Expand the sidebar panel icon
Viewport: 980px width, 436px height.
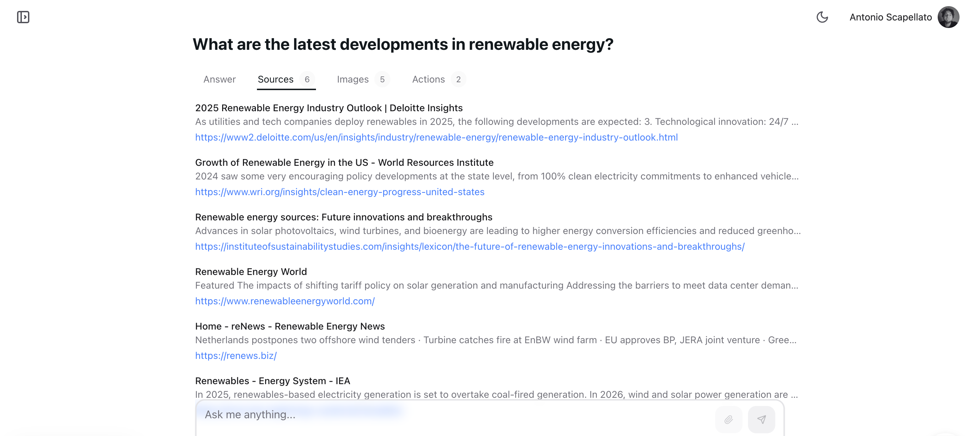click(23, 17)
